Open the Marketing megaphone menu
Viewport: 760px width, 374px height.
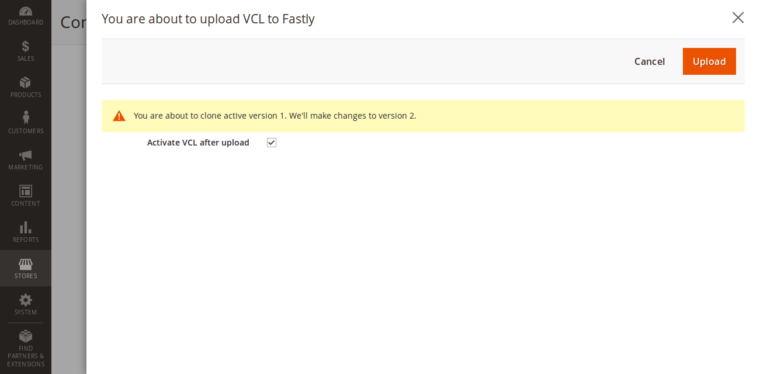pos(25,159)
